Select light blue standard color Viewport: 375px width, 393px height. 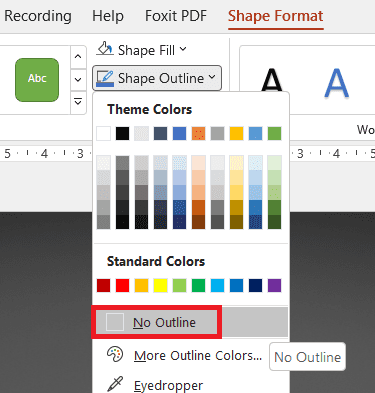tap(217, 285)
